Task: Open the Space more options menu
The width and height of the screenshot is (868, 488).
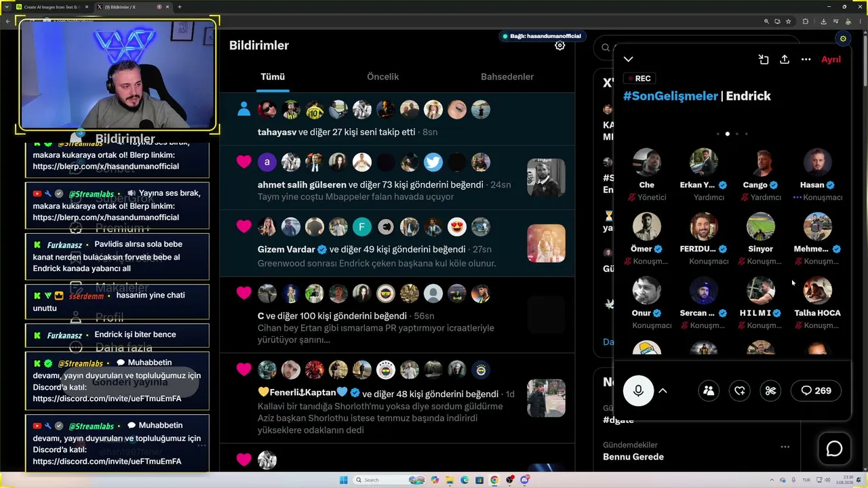Action: click(x=806, y=60)
